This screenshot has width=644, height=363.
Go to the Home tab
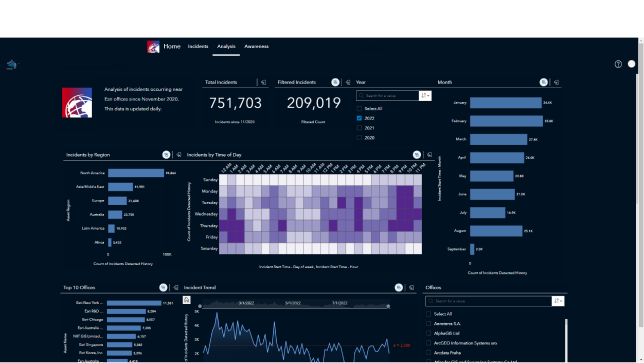pyautogui.click(x=172, y=46)
